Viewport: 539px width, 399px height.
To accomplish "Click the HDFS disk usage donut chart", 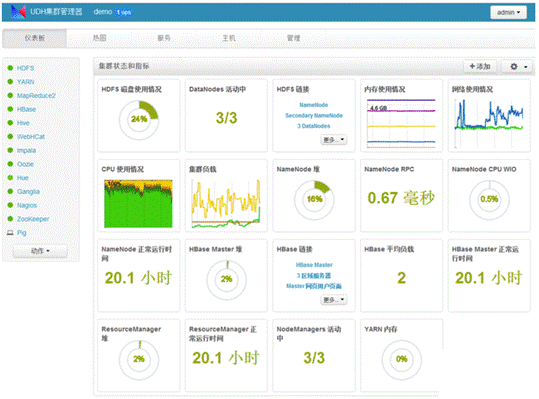I will 139,120.
